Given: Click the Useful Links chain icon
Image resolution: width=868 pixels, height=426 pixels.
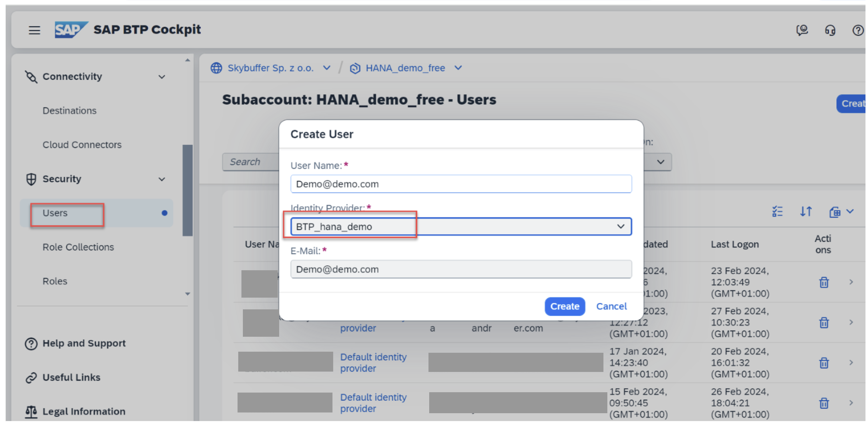Looking at the screenshot, I should click(31, 378).
